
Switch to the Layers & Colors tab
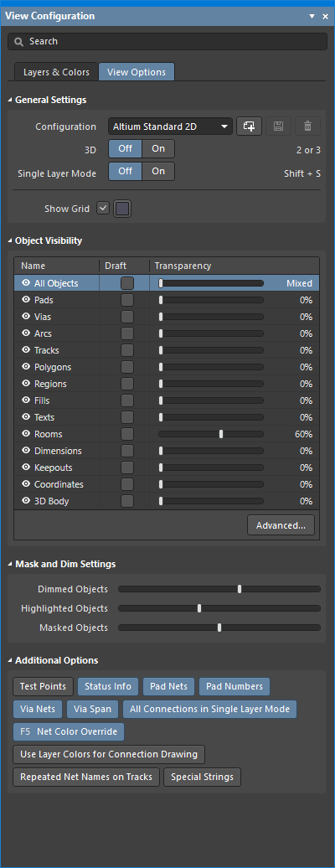[x=56, y=72]
